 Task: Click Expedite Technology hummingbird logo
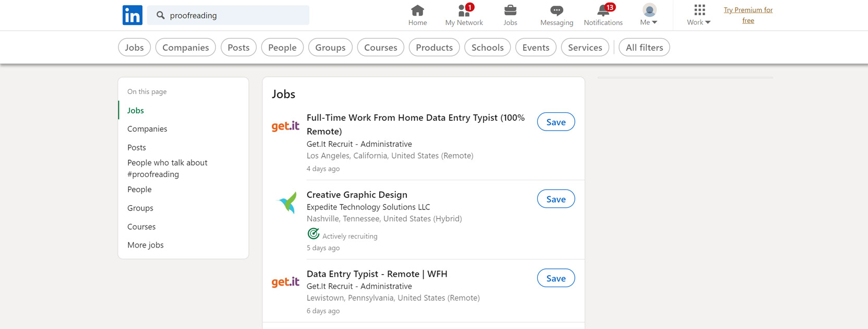287,203
